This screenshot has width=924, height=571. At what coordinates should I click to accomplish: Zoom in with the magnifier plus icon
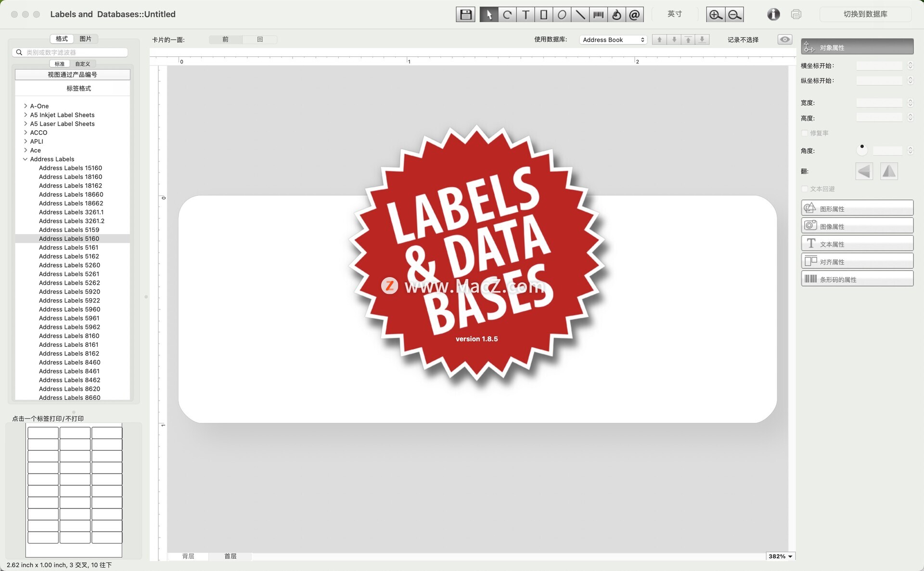point(715,14)
